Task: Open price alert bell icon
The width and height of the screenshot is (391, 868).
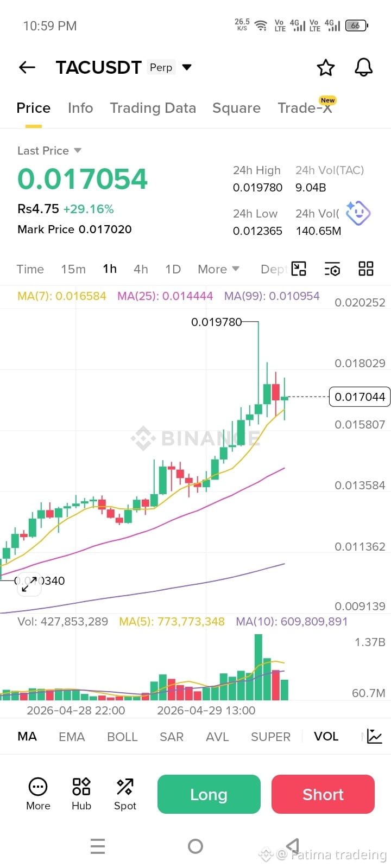Action: pos(364,67)
